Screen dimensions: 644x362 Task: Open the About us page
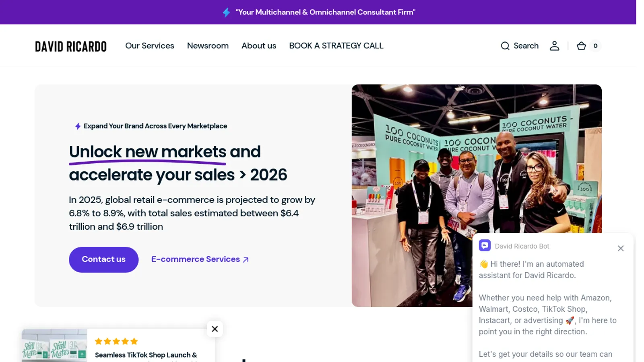click(259, 46)
